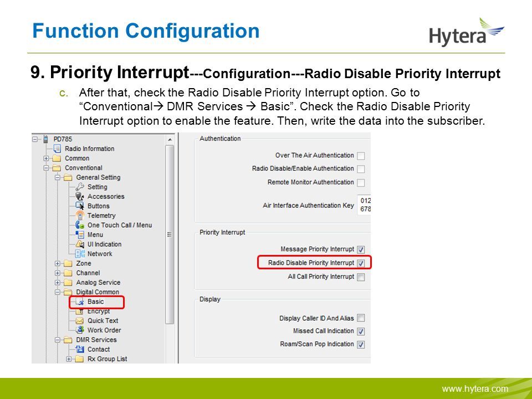Image resolution: width=532 pixels, height=399 pixels.
Task: Select Work Order tree item
Action: click(x=104, y=330)
